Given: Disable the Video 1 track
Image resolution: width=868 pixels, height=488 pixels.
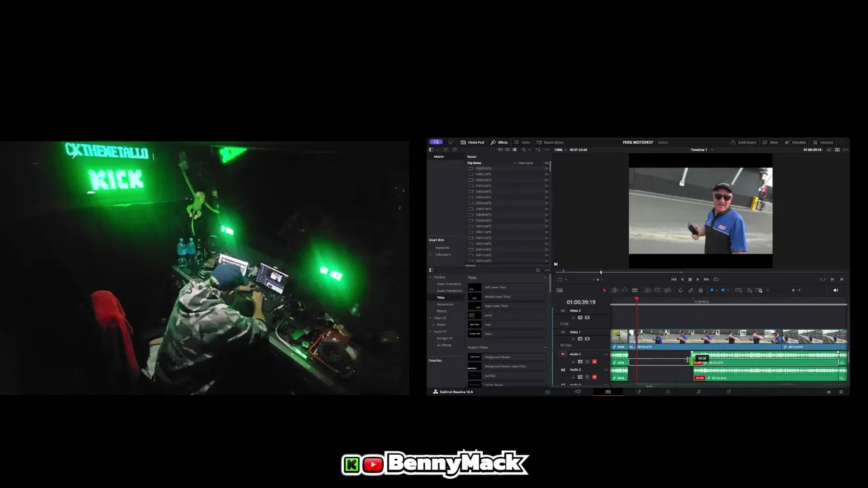Looking at the screenshot, I should click(x=587, y=339).
